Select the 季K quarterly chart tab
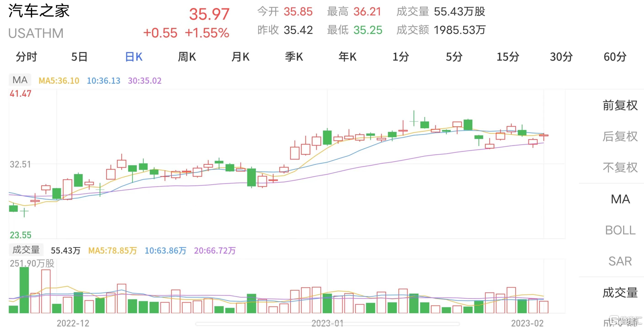Image resolution: width=644 pixels, height=327 pixels. click(x=294, y=57)
